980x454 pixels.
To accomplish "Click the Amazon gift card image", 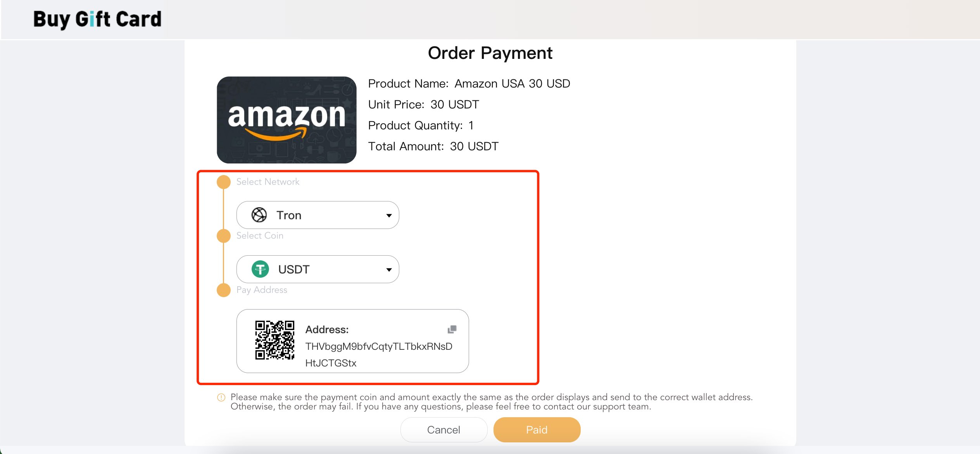I will click(286, 120).
